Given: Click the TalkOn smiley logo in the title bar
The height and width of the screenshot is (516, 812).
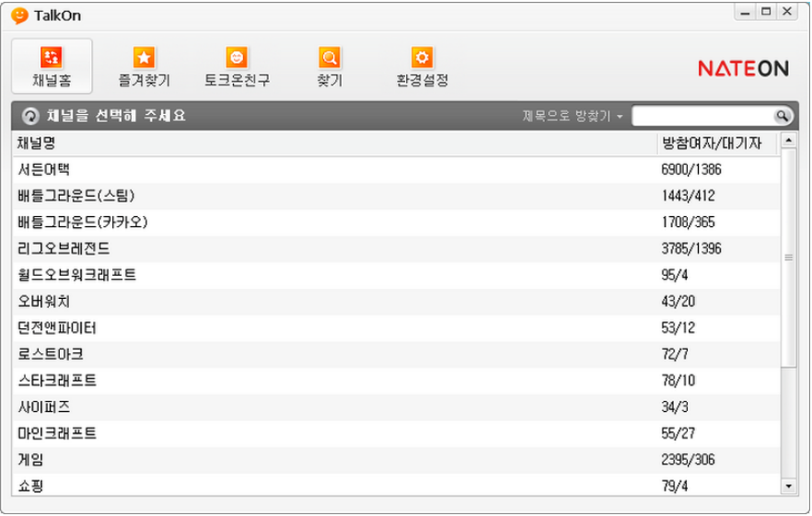Looking at the screenshot, I should click(19, 16).
